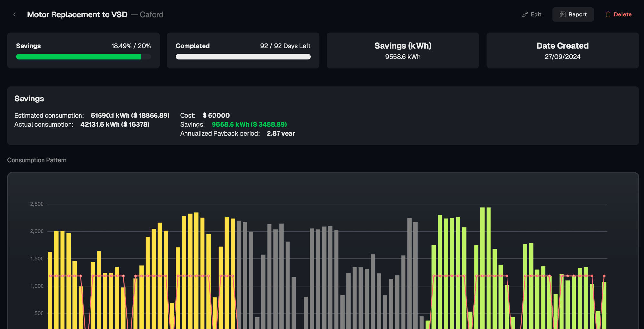The image size is (644, 329).
Task: Click the '500' y-axis label
Action: tap(39, 313)
